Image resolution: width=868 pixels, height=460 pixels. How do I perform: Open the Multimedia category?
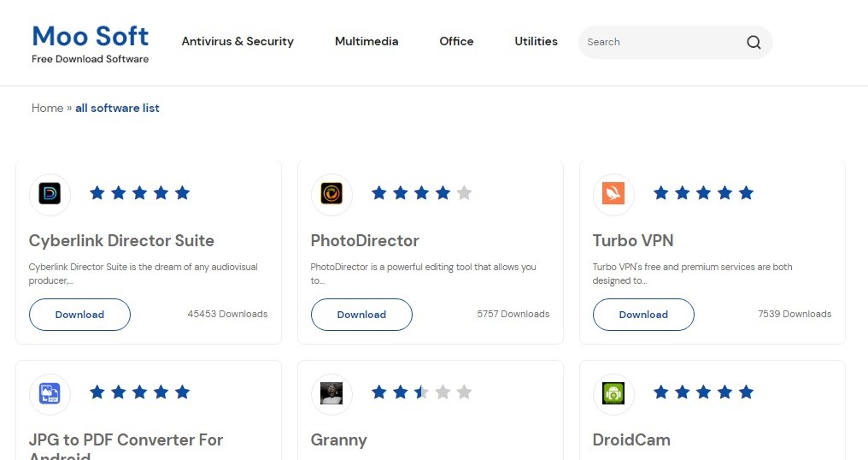367,42
